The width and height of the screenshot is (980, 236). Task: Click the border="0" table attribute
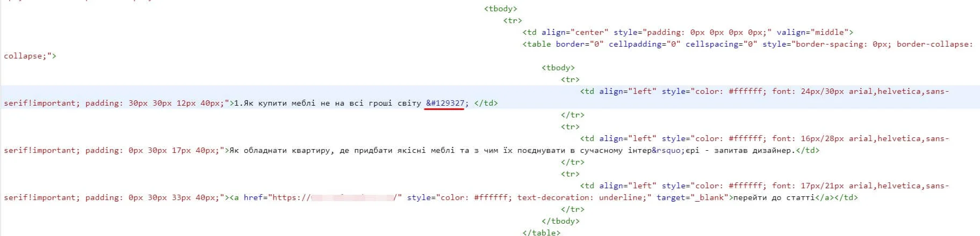580,44
